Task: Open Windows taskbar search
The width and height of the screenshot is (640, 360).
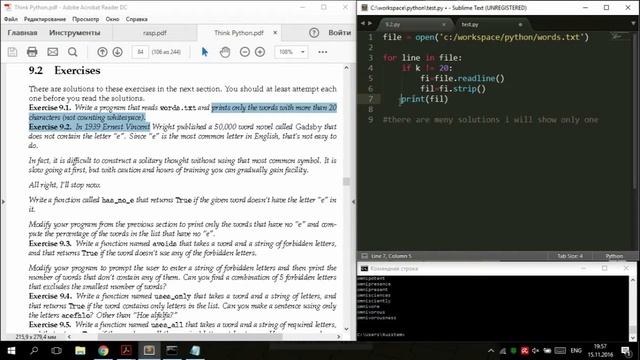Action: pos(34,351)
